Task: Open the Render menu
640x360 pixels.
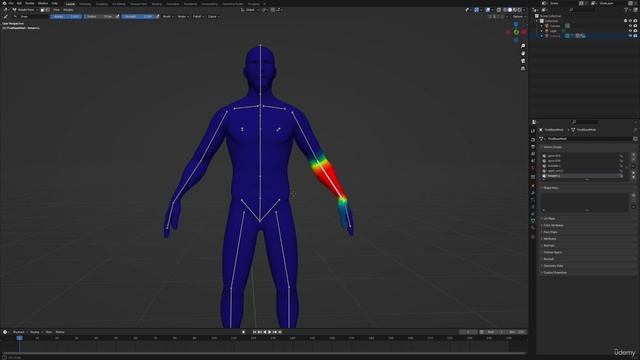Action: [29, 3]
